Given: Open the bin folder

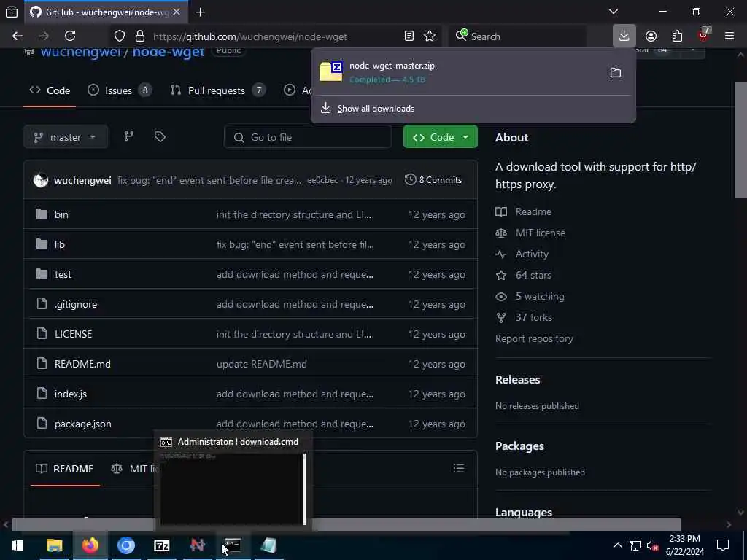Looking at the screenshot, I should pos(61,215).
